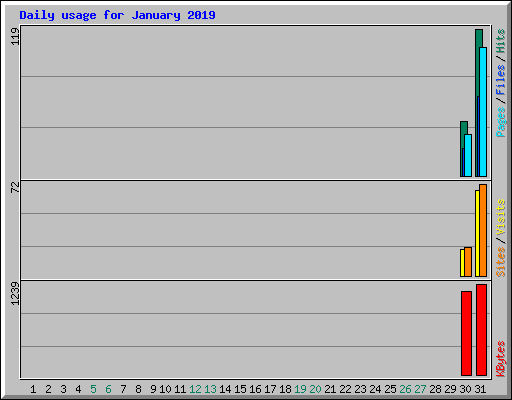Click the 119 axis maximum value
The image size is (512, 400).
15,36
